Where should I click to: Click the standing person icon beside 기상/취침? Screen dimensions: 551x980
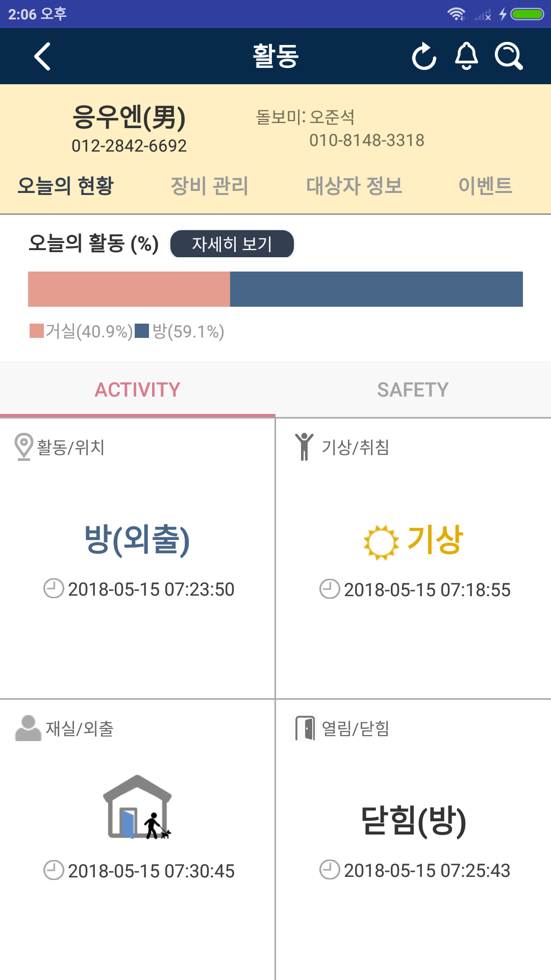click(304, 447)
